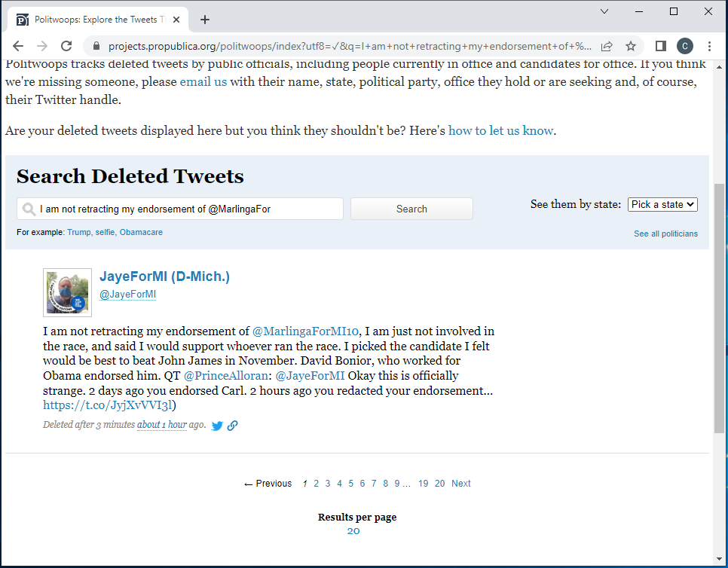Screen dimensions: 728x568
Task: Go to results page 4
Action: pos(339,484)
